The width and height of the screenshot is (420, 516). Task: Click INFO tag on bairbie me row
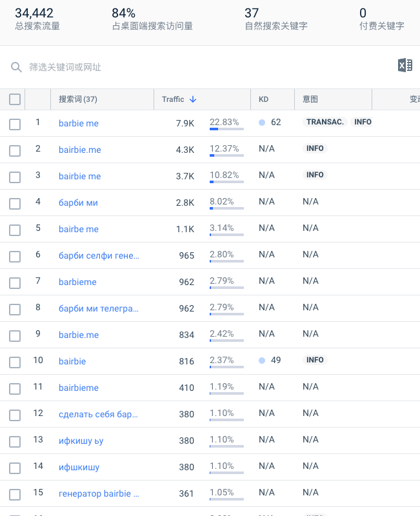click(x=315, y=175)
